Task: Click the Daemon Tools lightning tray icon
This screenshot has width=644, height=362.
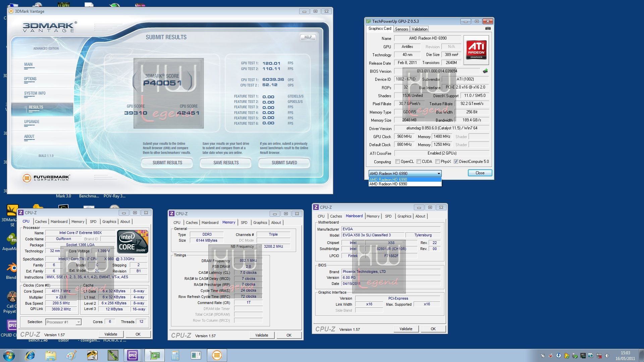Action: coord(558,356)
